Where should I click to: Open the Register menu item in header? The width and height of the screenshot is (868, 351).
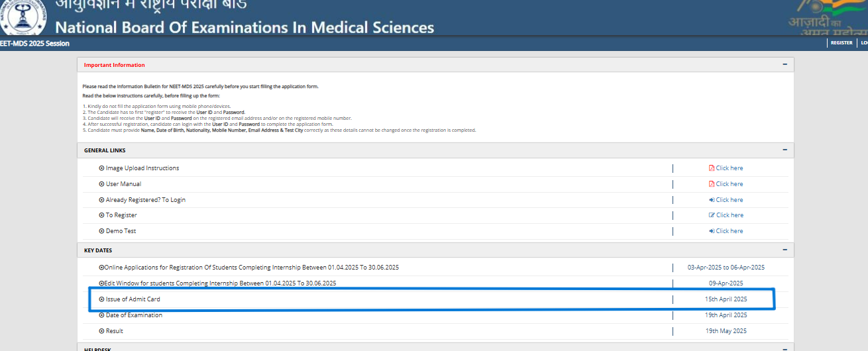pos(841,43)
